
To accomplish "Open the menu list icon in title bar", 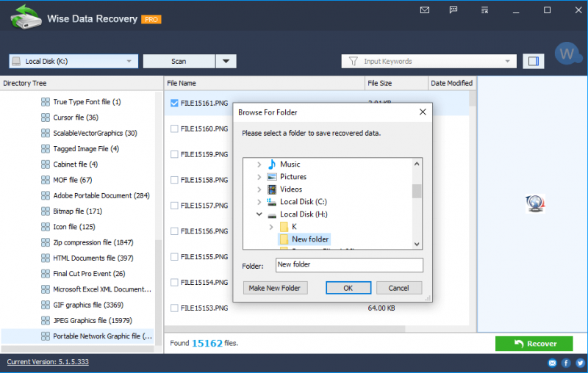I will pos(484,10).
